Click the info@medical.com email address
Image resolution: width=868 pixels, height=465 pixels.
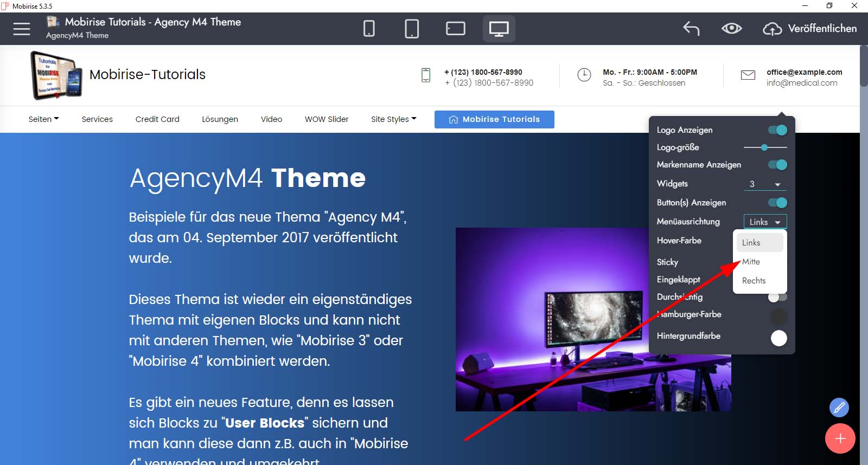pos(802,83)
